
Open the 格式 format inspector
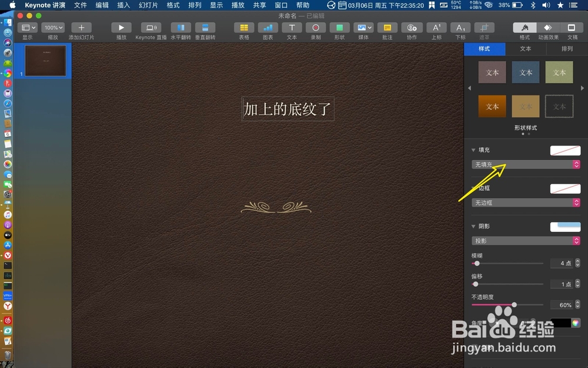(x=524, y=28)
